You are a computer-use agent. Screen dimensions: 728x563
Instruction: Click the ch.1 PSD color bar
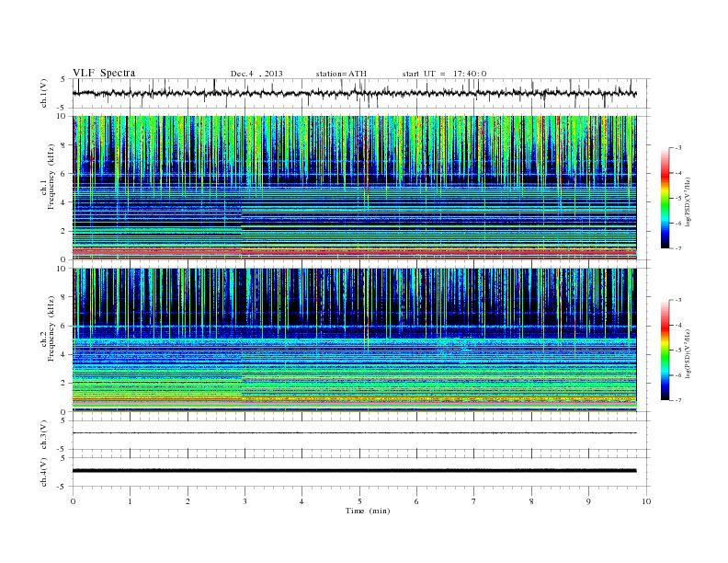[665, 198]
